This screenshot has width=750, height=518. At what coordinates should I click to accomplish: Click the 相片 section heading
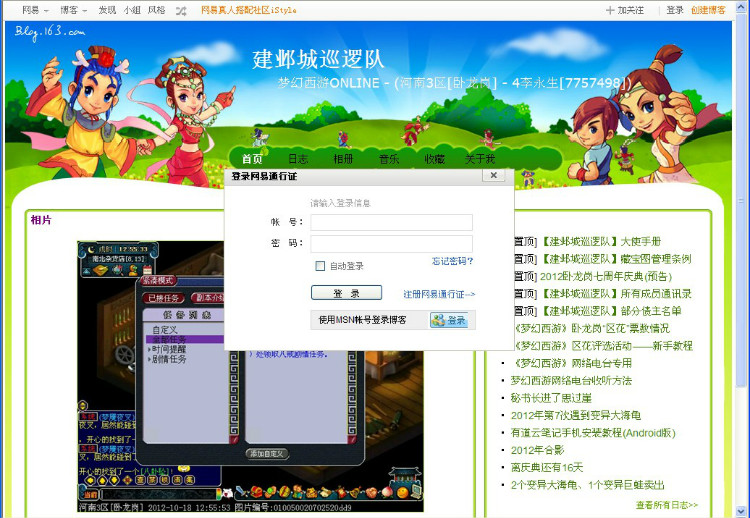[41, 220]
